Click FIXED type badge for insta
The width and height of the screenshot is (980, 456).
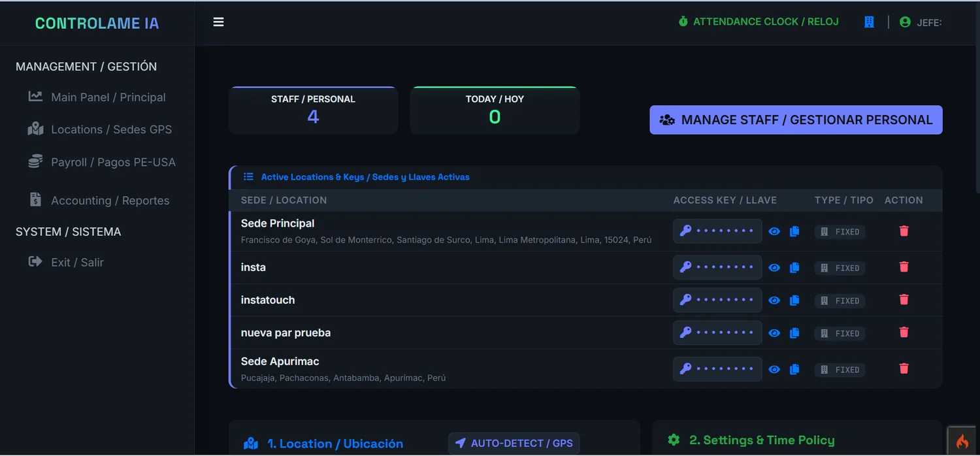coord(840,268)
